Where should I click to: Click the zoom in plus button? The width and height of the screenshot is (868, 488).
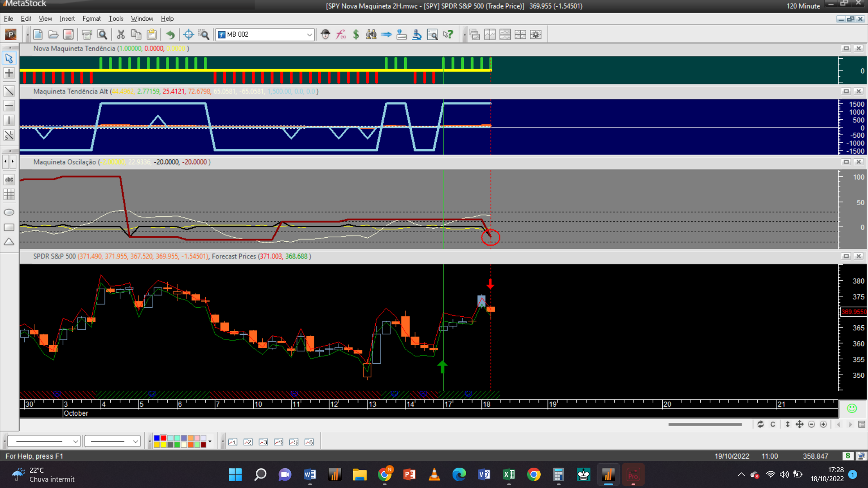point(823,424)
